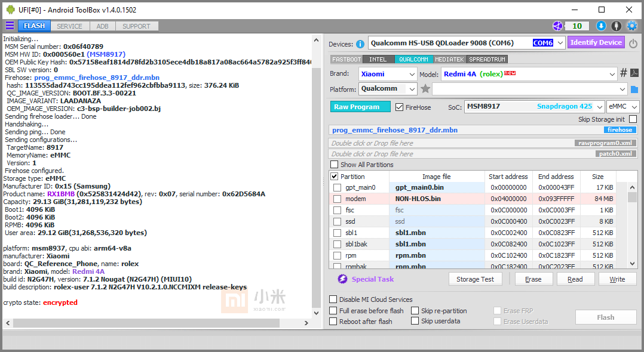
Task: Click the rpm.mbn cell in rpm row
Action: [437, 255]
